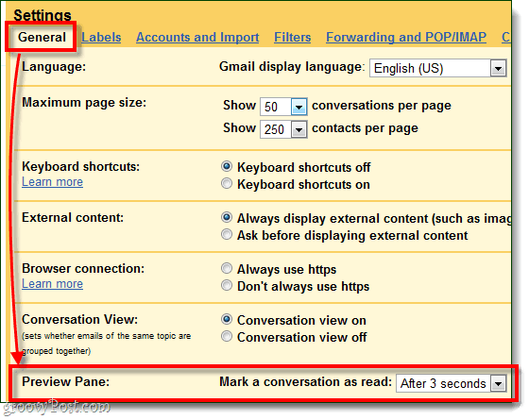Viewport: 529px width, 420px height.
Task: Open Forwarding and POP/IMAP tab
Action: tap(406, 37)
